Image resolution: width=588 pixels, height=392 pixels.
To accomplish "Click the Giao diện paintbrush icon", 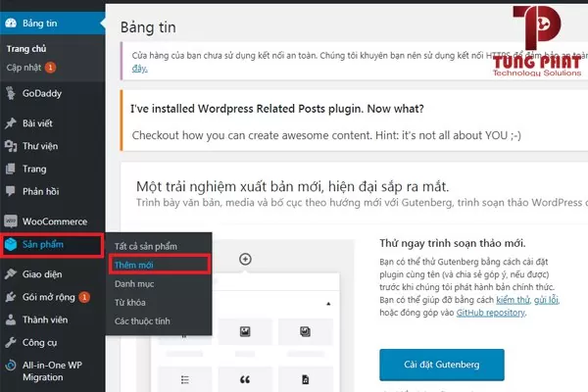I will point(11,274).
